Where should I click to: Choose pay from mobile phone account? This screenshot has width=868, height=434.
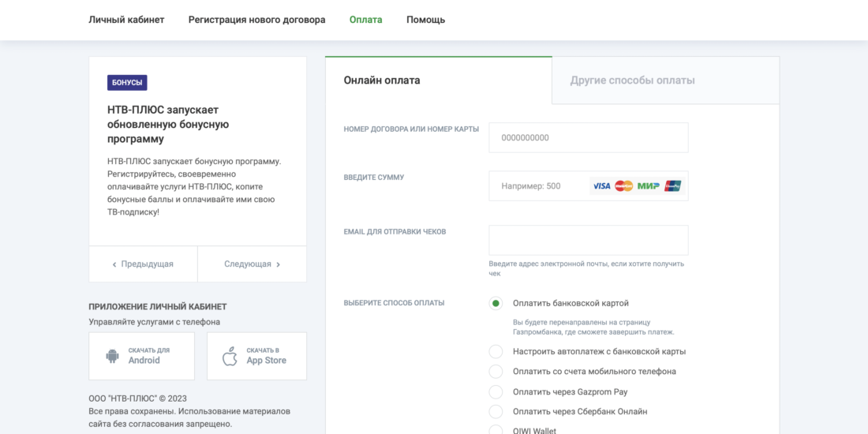(496, 372)
